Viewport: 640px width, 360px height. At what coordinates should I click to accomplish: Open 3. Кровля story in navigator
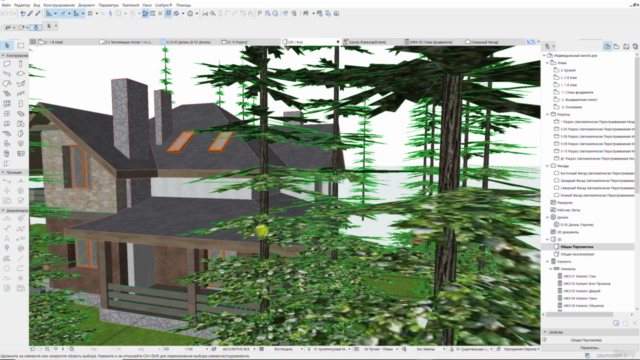click(568, 70)
